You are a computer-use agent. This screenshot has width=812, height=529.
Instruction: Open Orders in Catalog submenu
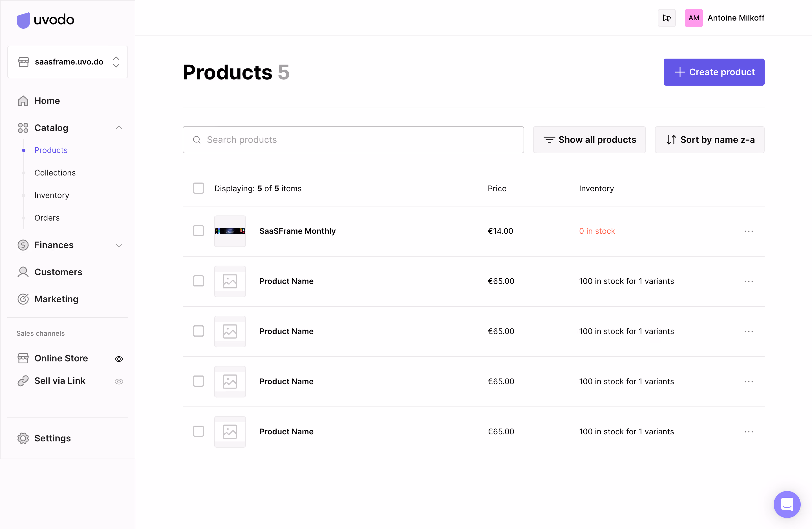tap(47, 217)
